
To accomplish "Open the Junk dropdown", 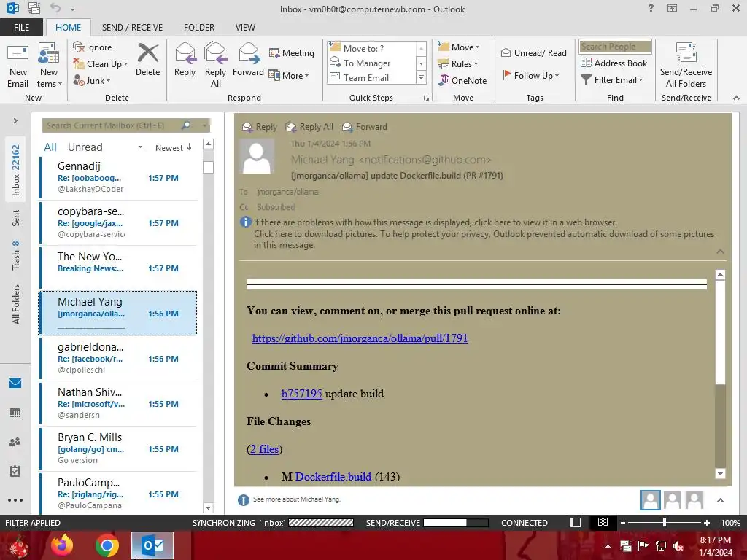I will point(92,80).
